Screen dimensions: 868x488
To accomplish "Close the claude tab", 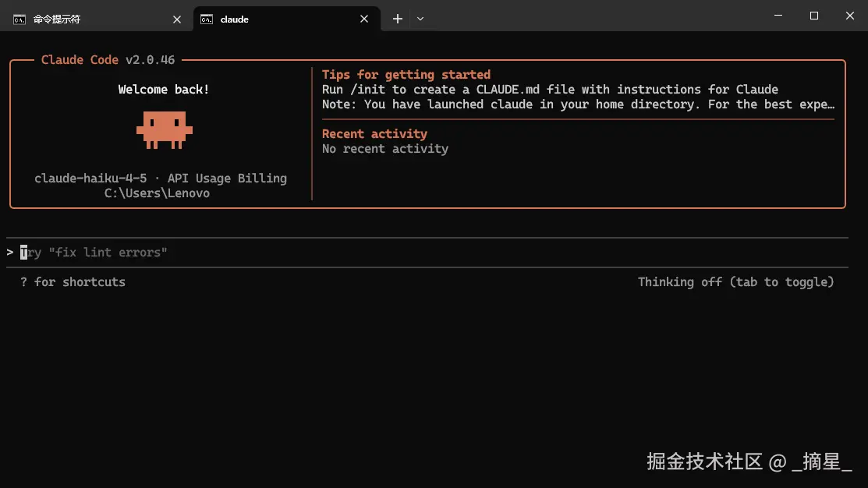I will coord(364,19).
